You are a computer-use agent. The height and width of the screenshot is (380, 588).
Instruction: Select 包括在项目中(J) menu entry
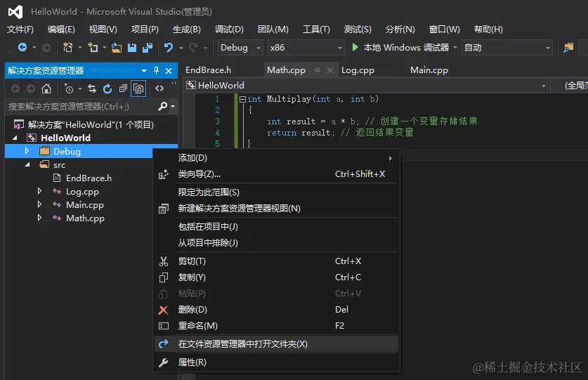pos(277,227)
